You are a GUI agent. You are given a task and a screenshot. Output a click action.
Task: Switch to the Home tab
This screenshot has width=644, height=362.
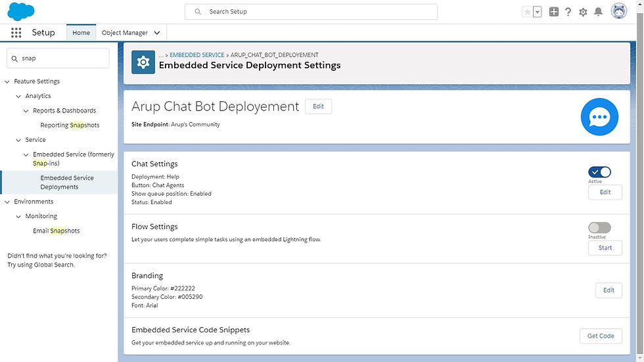81,33
